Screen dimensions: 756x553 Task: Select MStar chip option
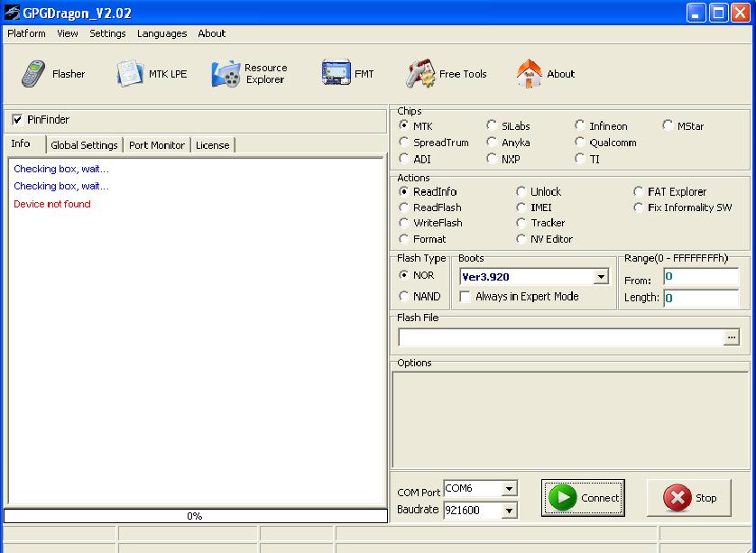point(668,125)
